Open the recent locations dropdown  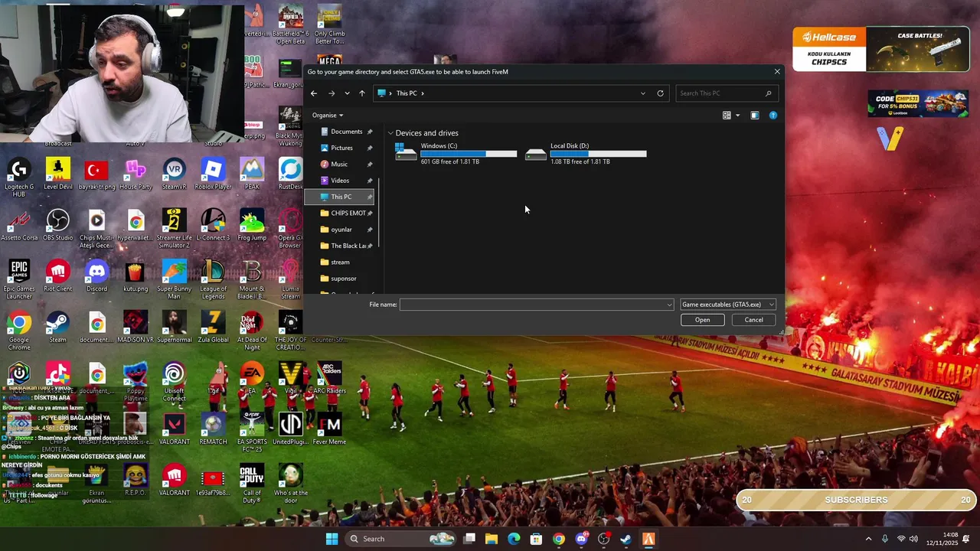coord(347,93)
